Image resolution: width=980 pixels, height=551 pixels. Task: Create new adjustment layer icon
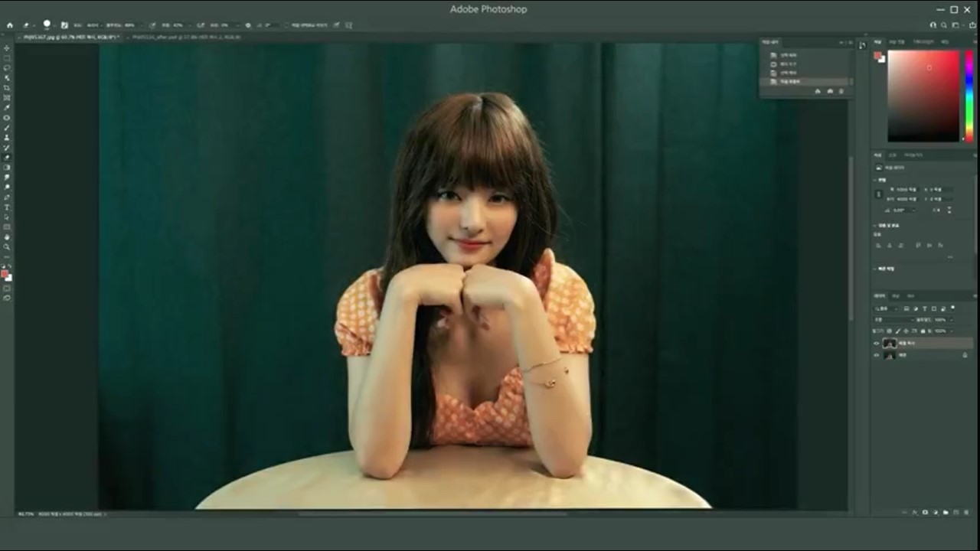click(x=935, y=512)
